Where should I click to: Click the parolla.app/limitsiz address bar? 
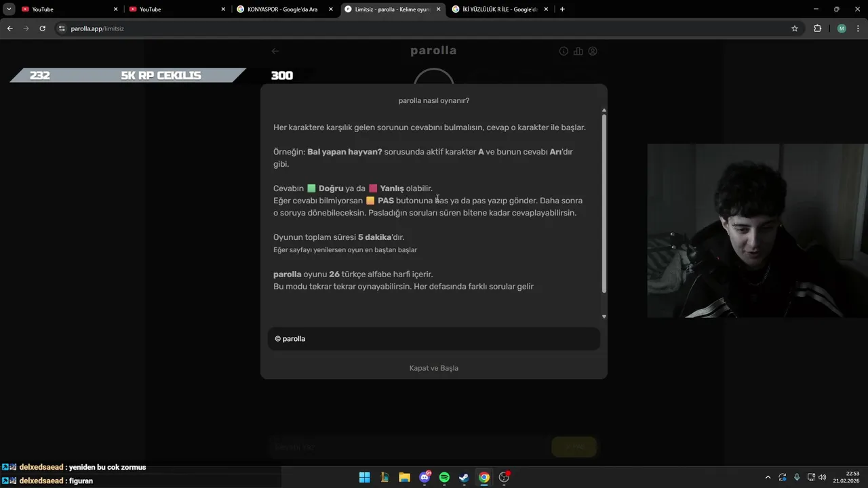tap(427, 28)
